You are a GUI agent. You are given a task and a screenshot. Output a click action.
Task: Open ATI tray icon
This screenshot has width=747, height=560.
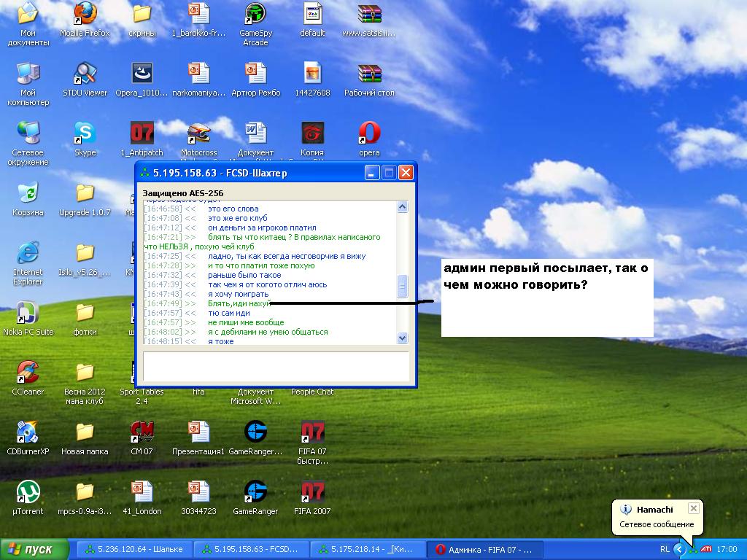(706, 549)
